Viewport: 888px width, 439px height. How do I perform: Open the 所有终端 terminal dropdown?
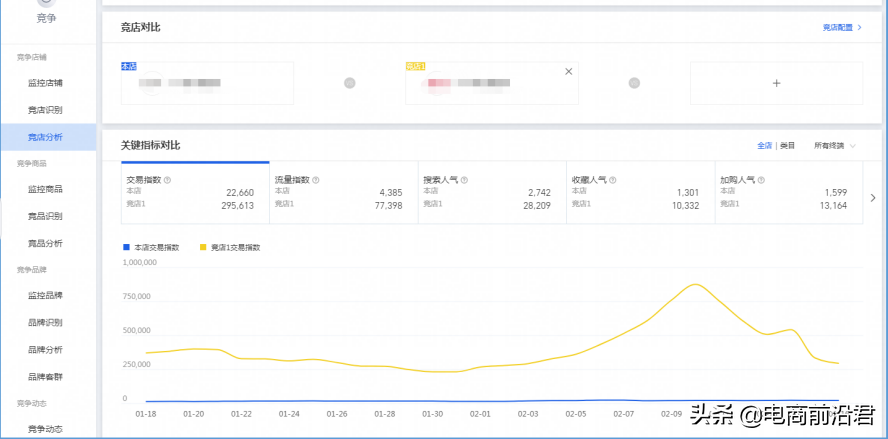pos(835,146)
